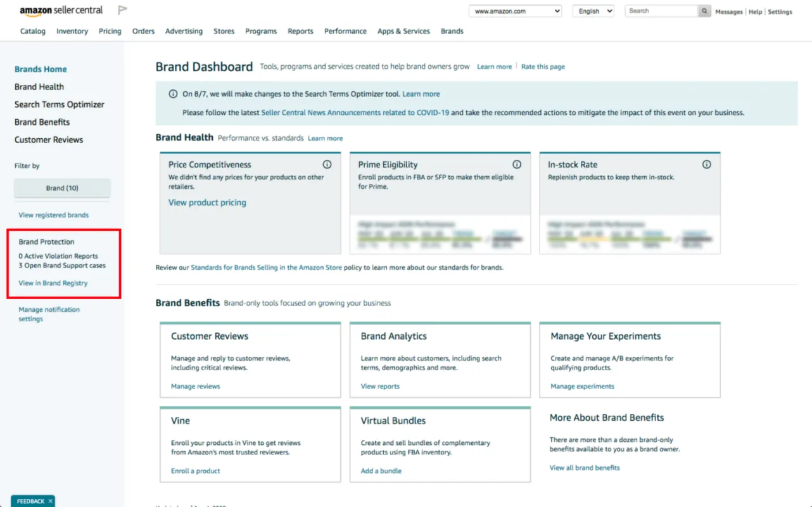The height and width of the screenshot is (507, 812).
Task: Expand the Brand (10) filter
Action: (x=62, y=188)
